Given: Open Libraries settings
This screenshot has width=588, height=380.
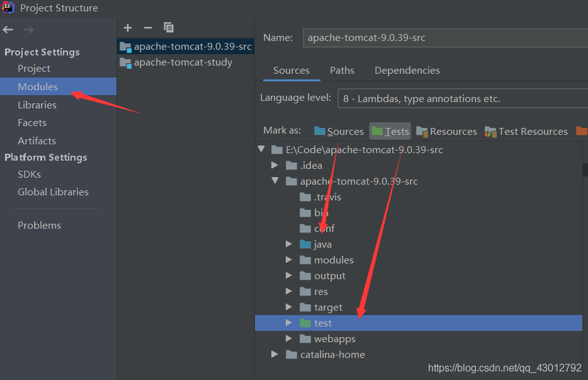Looking at the screenshot, I should point(37,105).
